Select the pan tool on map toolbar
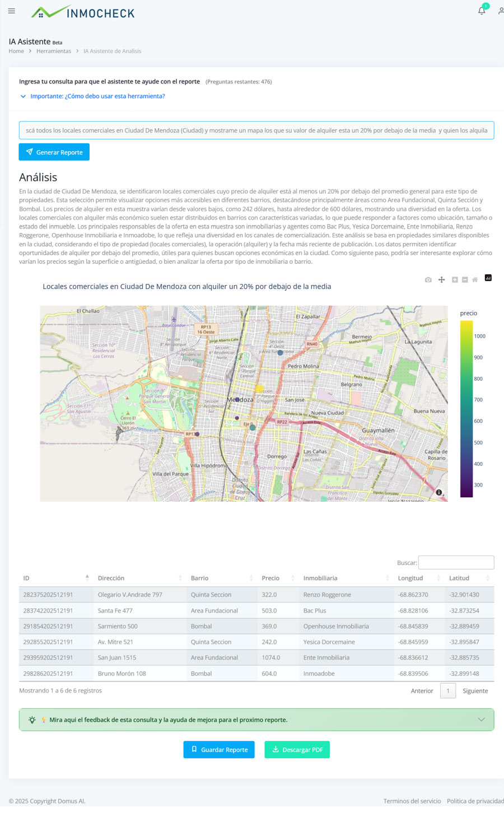504x840 pixels. (x=441, y=279)
